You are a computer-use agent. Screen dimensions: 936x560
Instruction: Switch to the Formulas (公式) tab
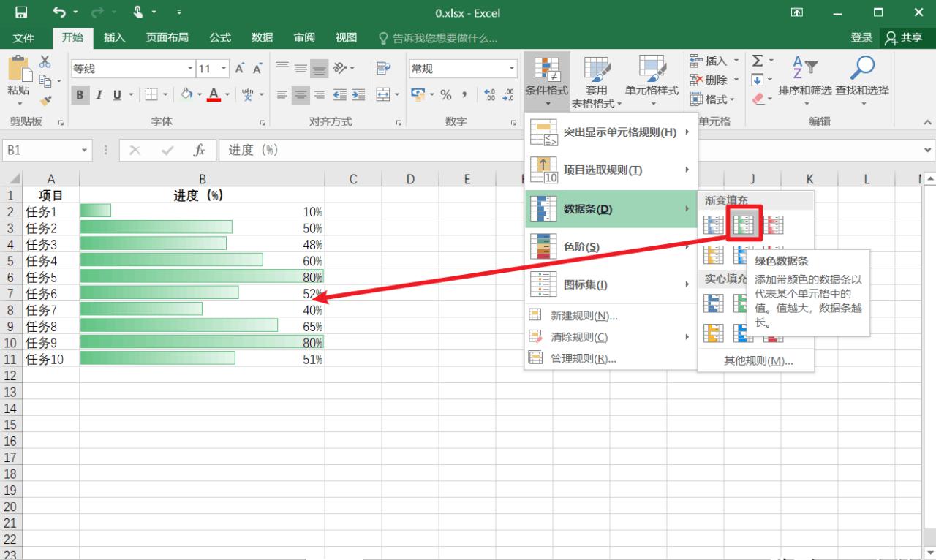[220, 38]
